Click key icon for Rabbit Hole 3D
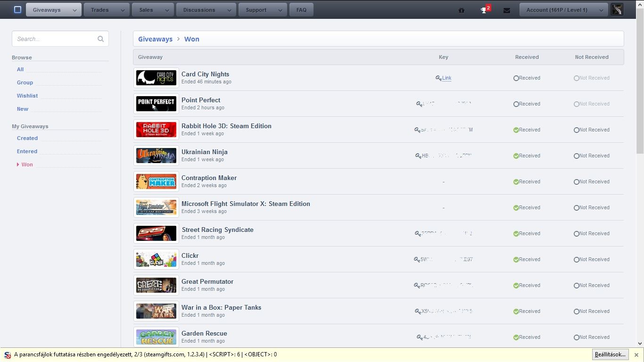 click(x=417, y=130)
